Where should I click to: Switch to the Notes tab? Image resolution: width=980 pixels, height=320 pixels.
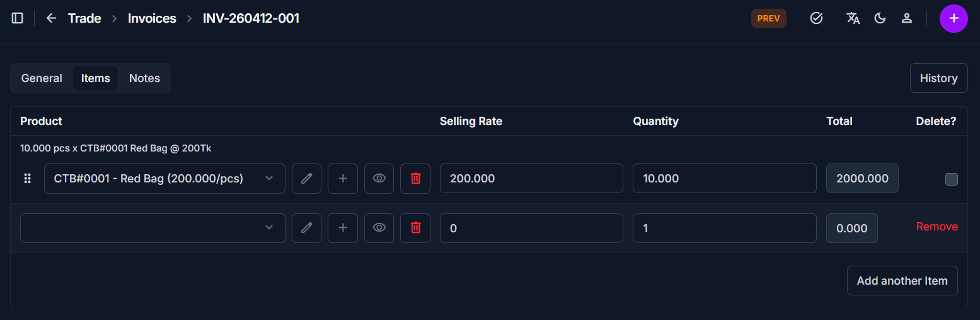pyautogui.click(x=144, y=78)
